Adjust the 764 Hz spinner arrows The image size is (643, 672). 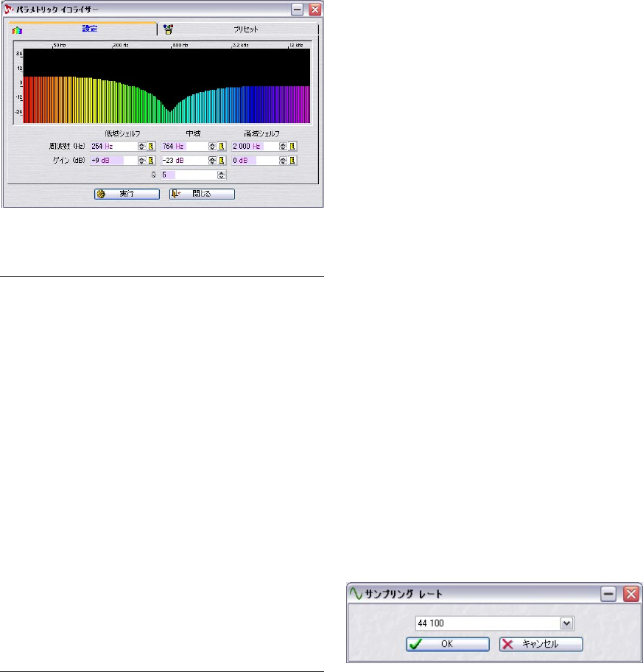212,147
